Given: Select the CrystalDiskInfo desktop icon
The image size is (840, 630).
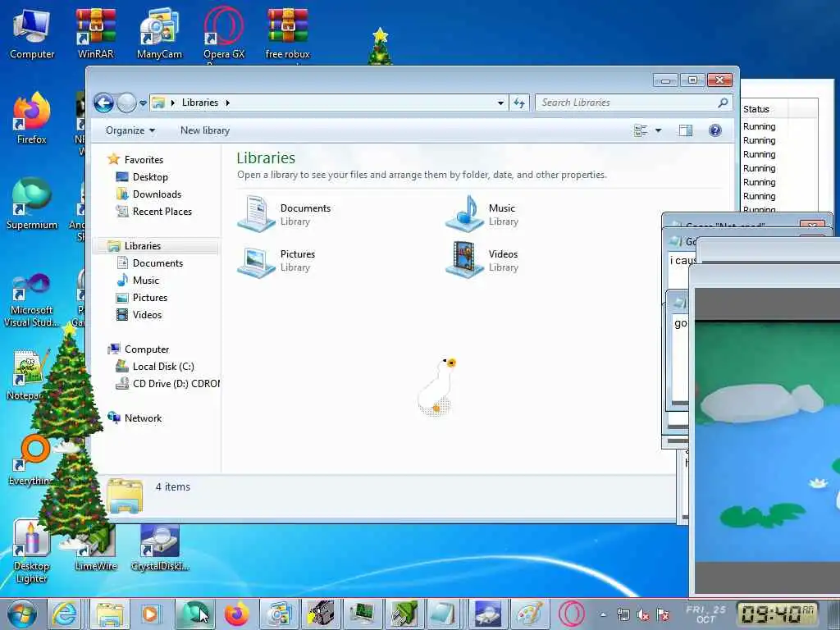Looking at the screenshot, I should (160, 546).
